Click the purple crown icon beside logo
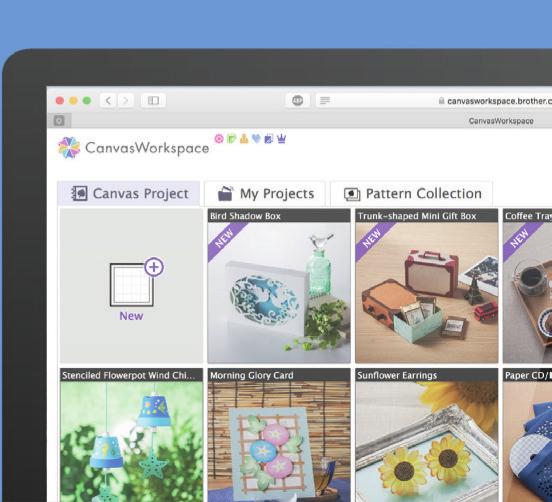552x502 pixels. tap(281, 139)
